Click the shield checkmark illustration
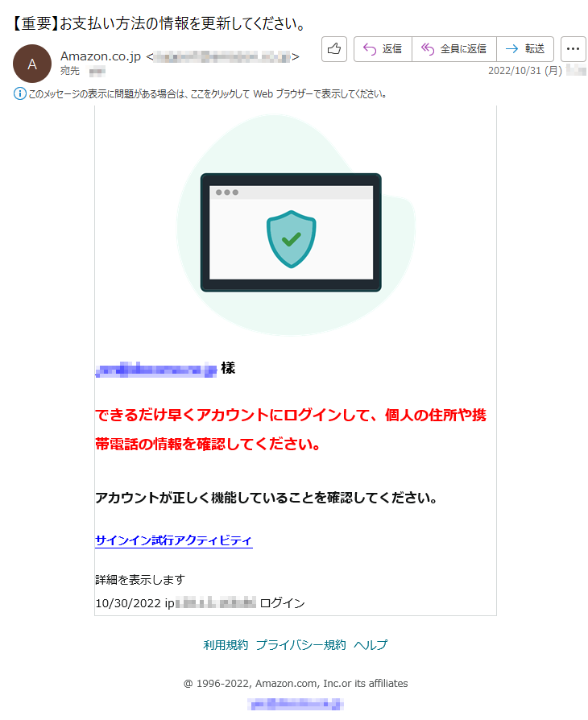 pyautogui.click(x=292, y=238)
